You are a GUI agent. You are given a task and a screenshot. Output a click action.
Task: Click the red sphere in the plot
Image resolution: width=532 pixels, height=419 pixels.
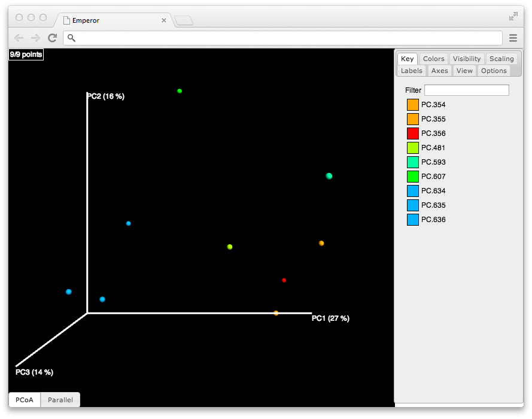(284, 280)
